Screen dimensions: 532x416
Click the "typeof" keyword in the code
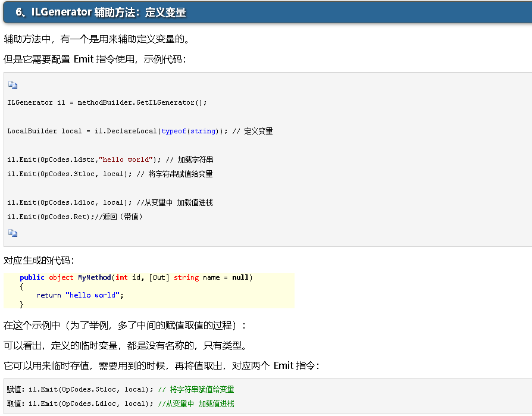[x=174, y=131]
